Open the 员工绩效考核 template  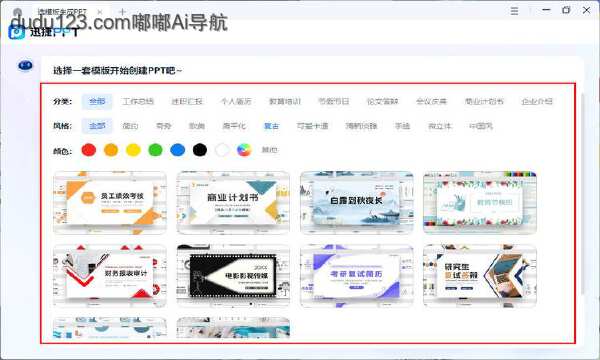(x=110, y=202)
